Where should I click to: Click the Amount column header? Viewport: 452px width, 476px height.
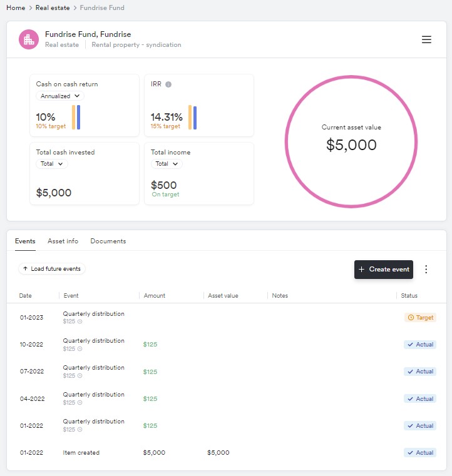click(154, 296)
